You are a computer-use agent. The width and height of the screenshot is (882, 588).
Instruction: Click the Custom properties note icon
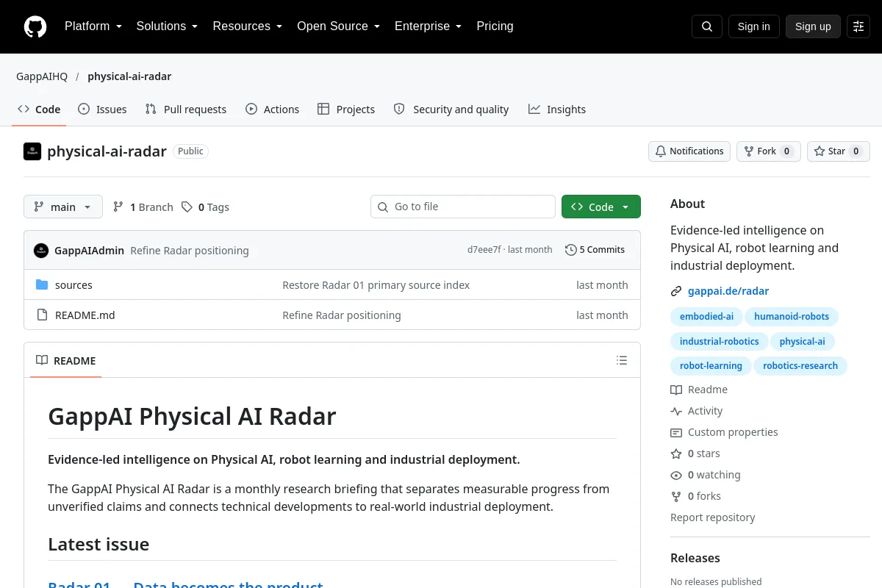(x=676, y=432)
